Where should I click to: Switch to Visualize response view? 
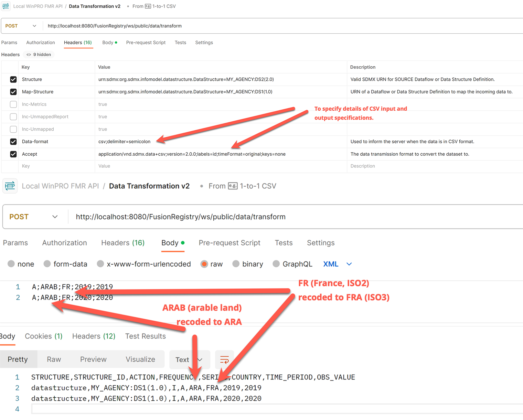[x=140, y=360]
